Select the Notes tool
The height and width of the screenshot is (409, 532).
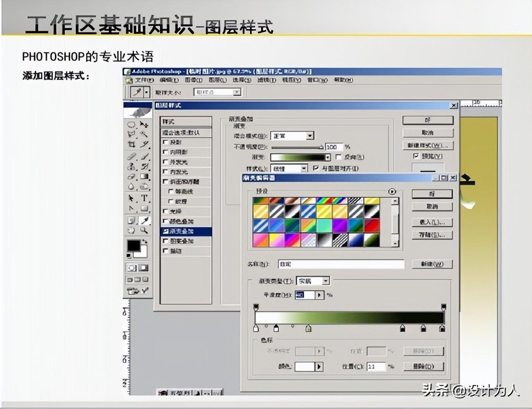click(x=131, y=220)
